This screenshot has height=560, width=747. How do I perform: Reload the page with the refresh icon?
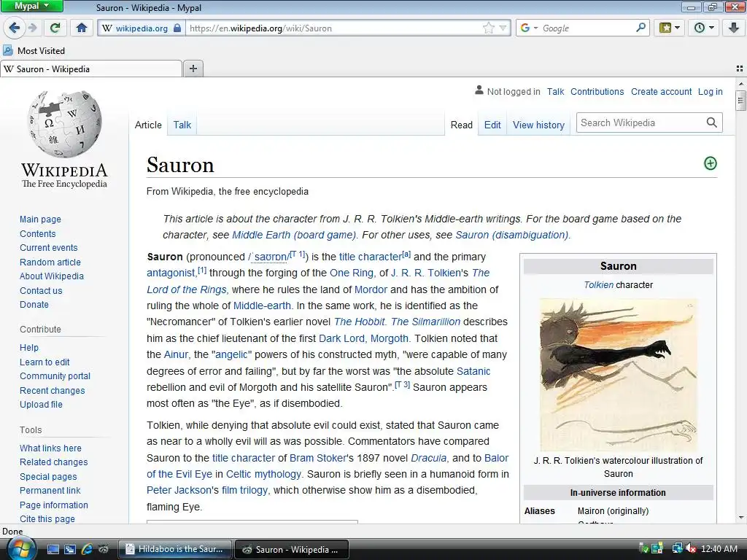point(55,28)
